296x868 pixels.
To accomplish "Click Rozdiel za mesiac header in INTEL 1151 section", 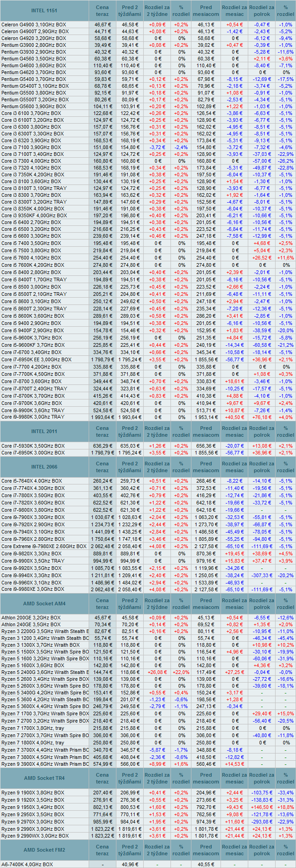I will tap(234, 10).
